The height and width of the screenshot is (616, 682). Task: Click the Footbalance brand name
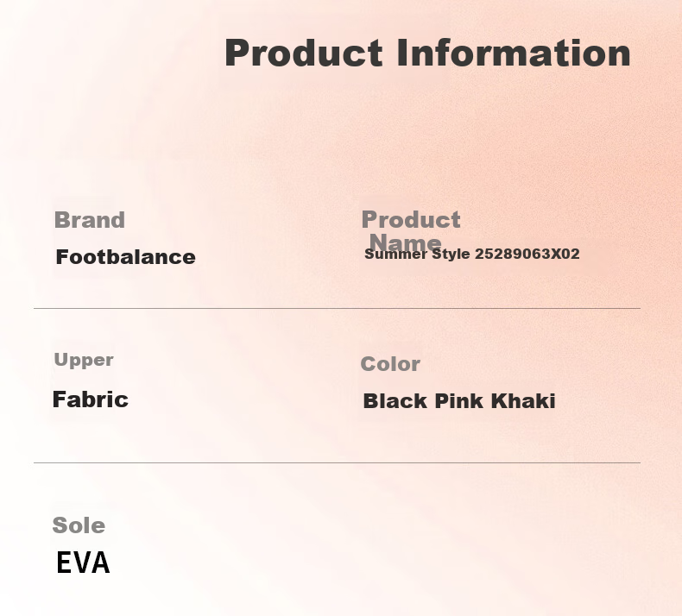pyautogui.click(x=126, y=257)
